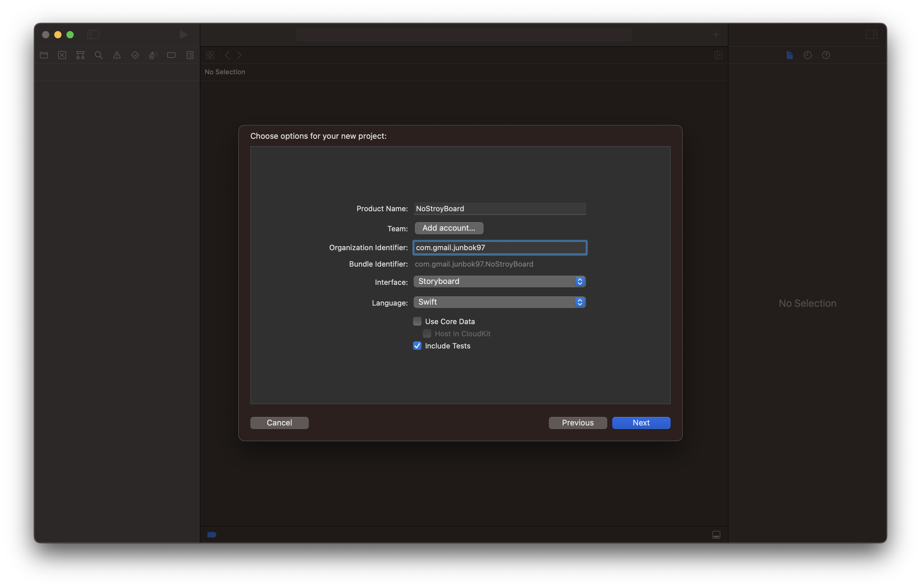921x588 pixels.
Task: Open the Test navigator diamond icon
Action: (x=135, y=55)
